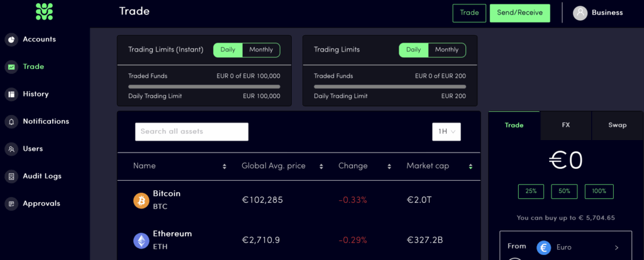644x260 pixels.
Task: Switch to the Swap tab
Action: (618, 126)
